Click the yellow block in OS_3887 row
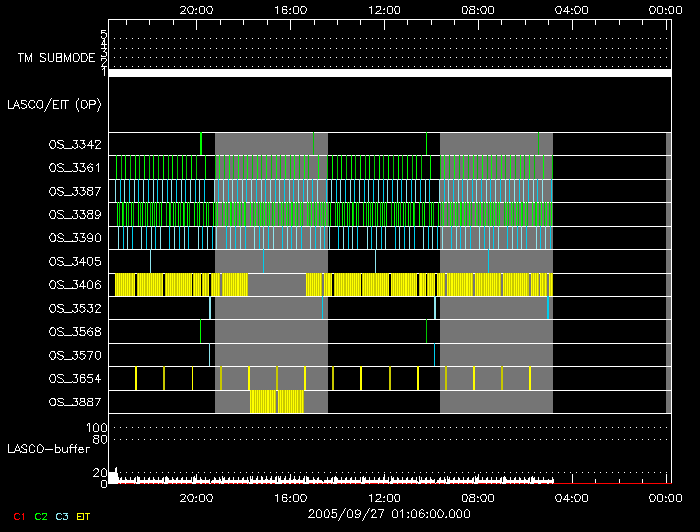 coord(276,402)
